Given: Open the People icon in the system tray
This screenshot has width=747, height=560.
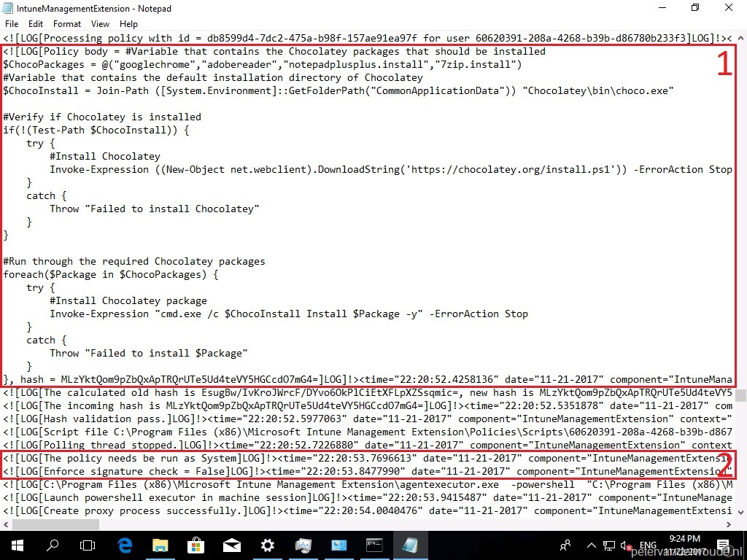Looking at the screenshot, I should click(x=565, y=545).
